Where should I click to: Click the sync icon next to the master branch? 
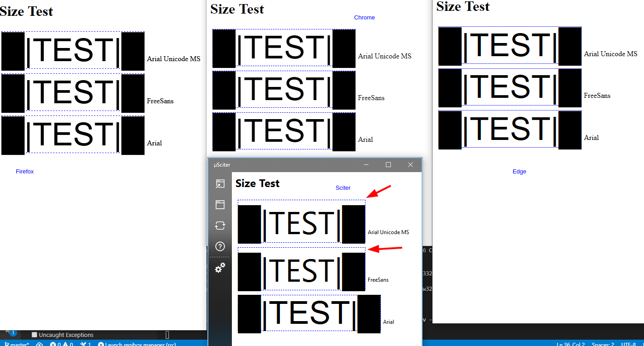point(39,344)
